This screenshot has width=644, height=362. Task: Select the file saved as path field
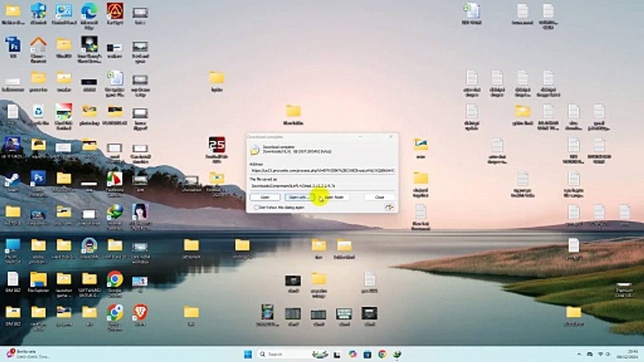[x=323, y=186]
